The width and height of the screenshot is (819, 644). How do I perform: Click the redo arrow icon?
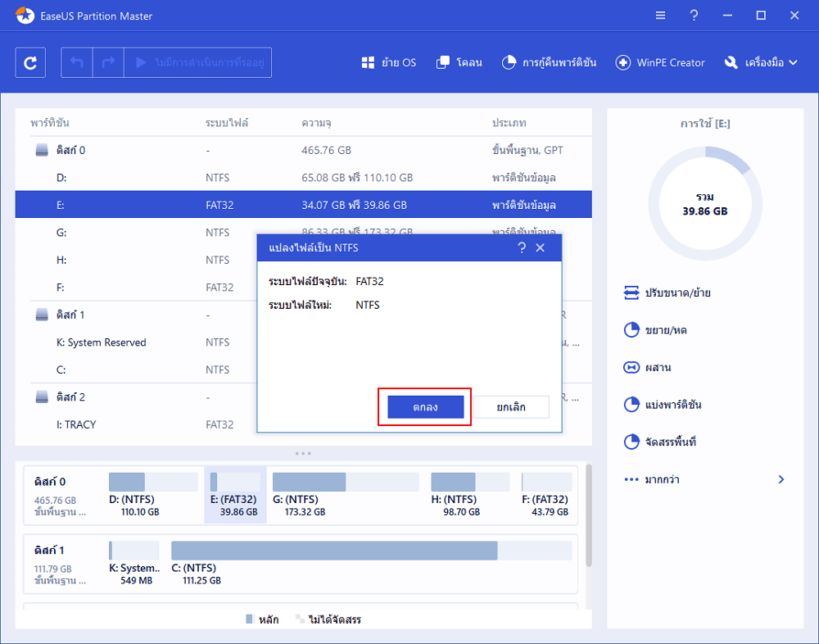coord(108,63)
